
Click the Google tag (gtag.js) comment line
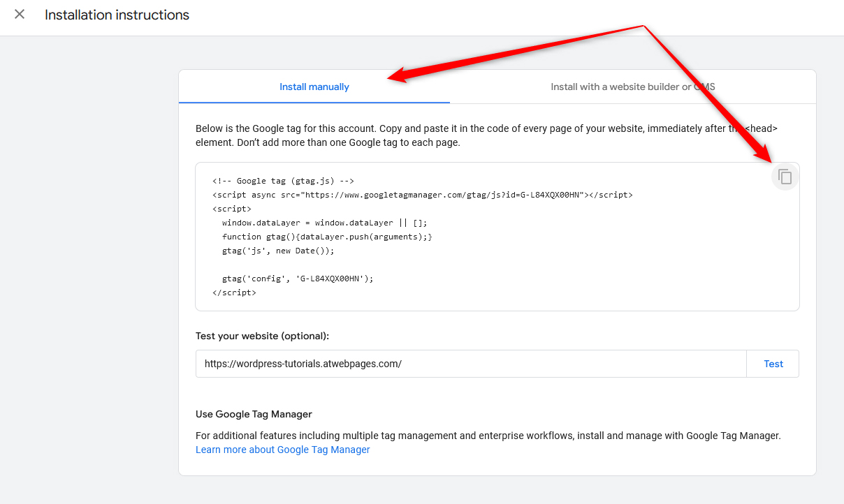click(x=282, y=180)
